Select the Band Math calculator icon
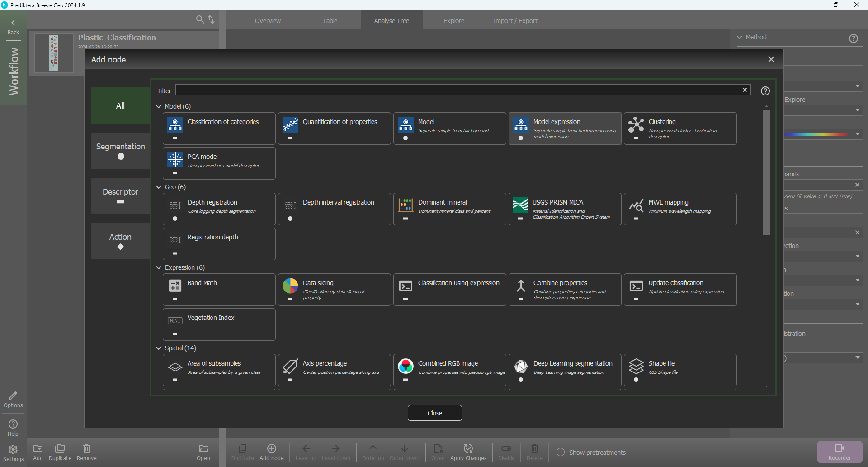The image size is (868, 467). click(x=175, y=286)
